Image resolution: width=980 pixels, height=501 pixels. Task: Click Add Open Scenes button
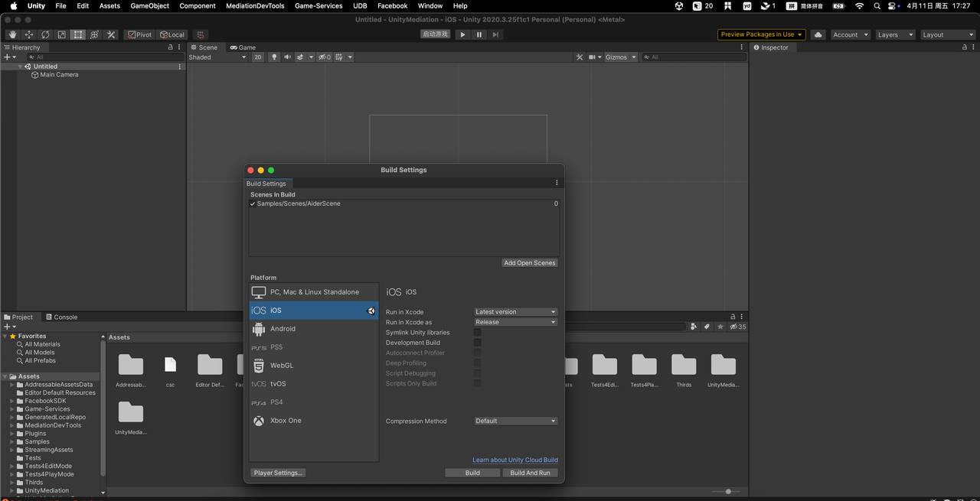(530, 262)
